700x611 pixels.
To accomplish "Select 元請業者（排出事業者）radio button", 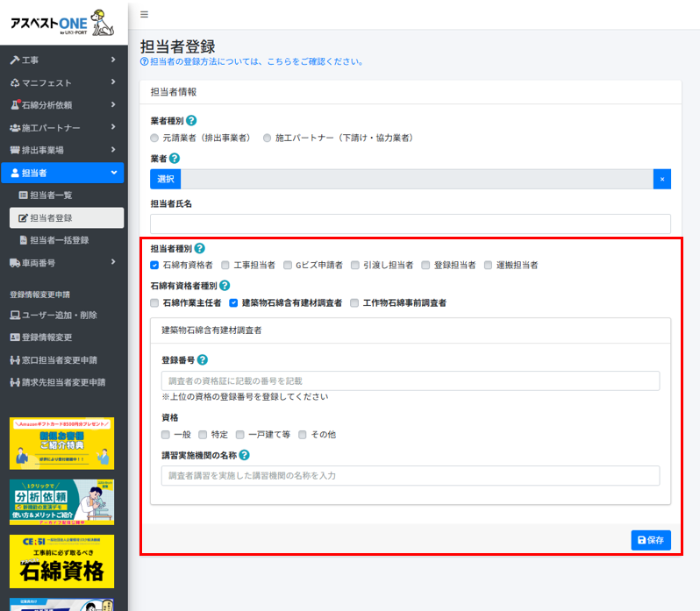I will (x=154, y=138).
